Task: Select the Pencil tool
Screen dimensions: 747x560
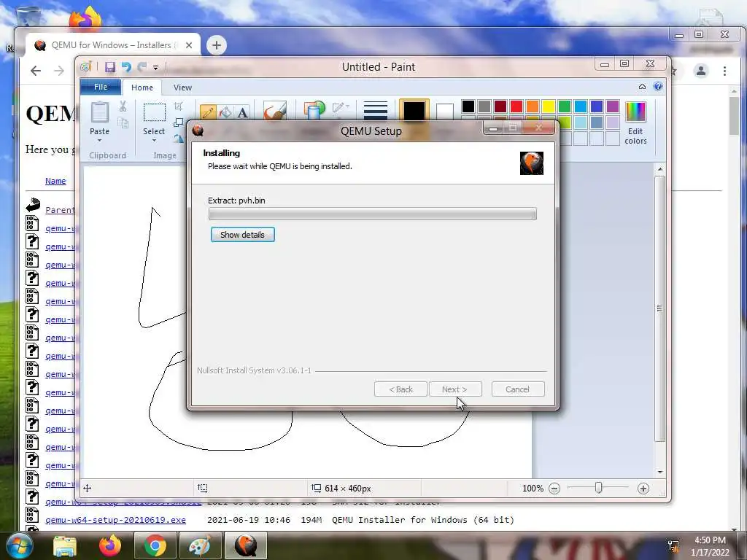Action: (208, 112)
